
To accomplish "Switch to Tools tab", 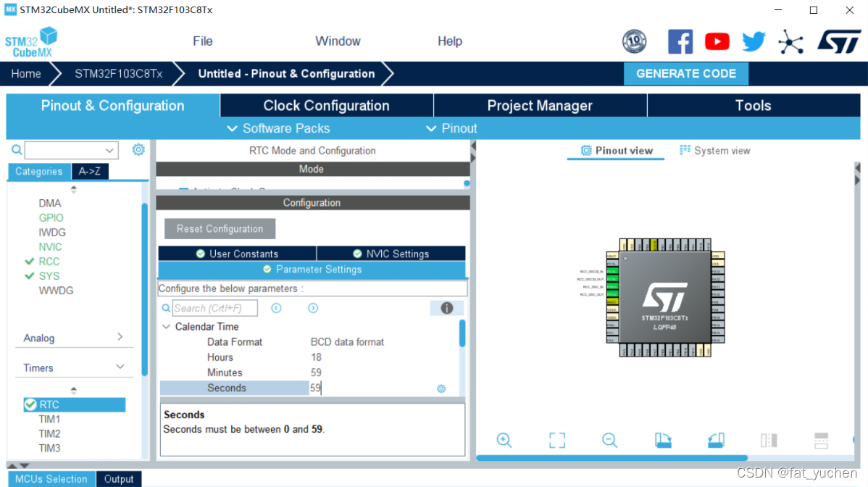I will tap(754, 106).
